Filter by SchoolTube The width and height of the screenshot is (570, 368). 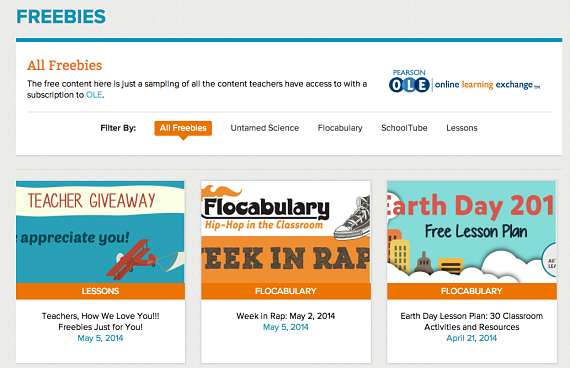click(404, 128)
